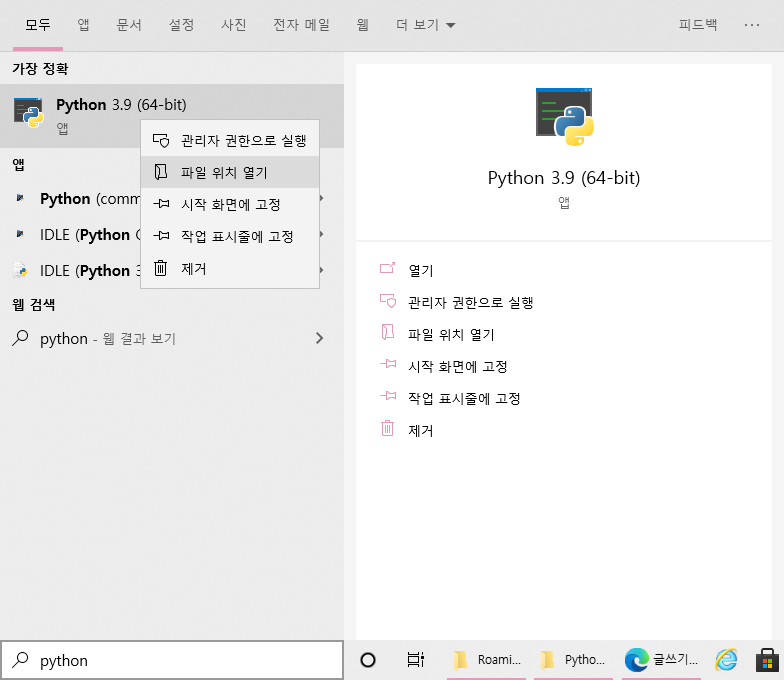Click 관리자 권한으로 실행 in detail pane
784x680 pixels.
click(x=470, y=302)
